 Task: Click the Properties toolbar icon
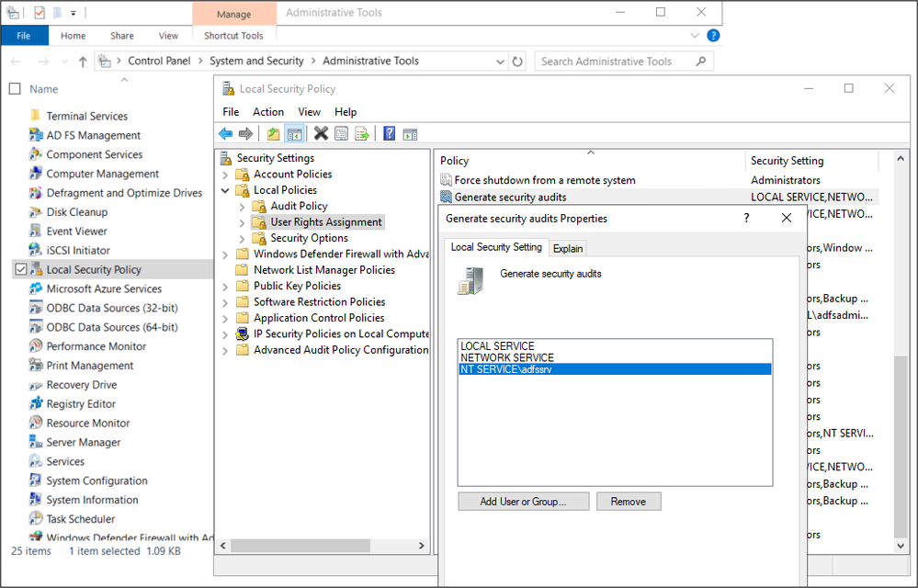pos(341,134)
